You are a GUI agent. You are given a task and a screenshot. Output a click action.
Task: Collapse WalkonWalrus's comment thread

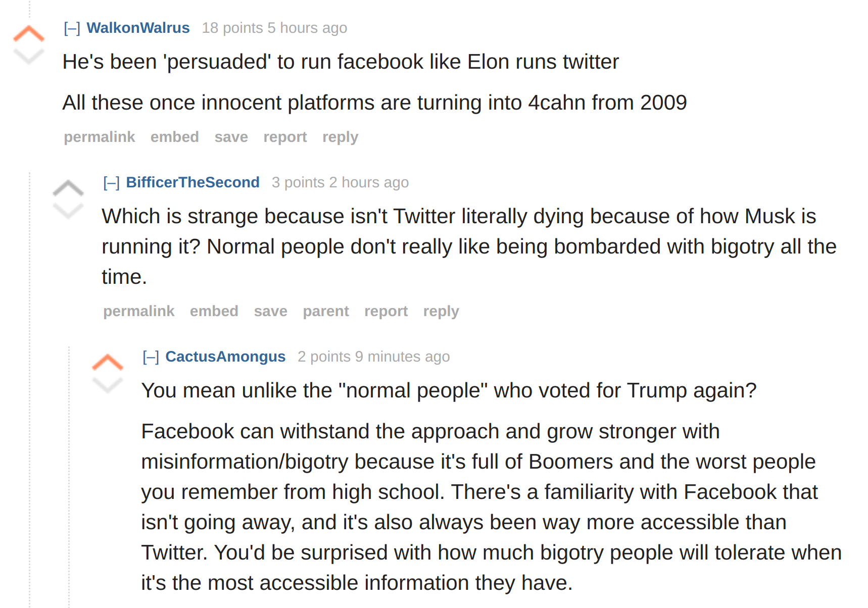click(x=72, y=28)
